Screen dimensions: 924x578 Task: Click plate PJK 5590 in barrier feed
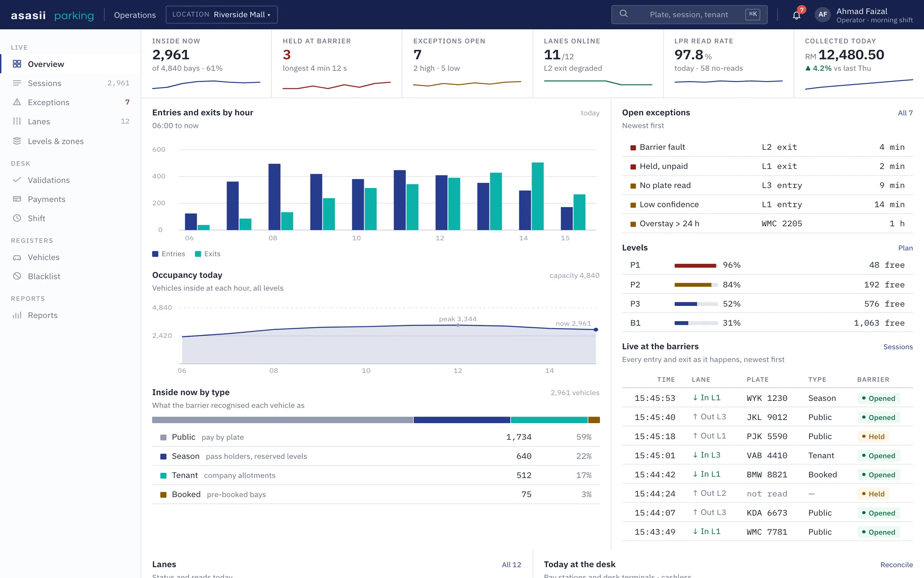[x=767, y=436]
